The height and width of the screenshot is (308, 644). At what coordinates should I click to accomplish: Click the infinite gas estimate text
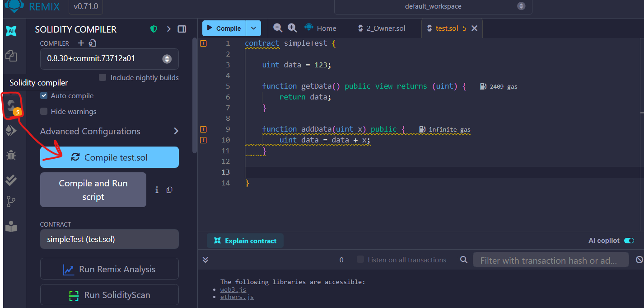click(450, 129)
